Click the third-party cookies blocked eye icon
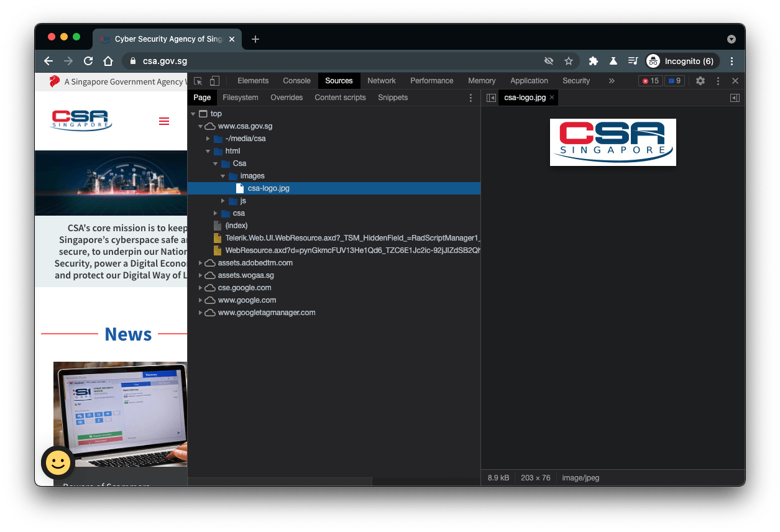The height and width of the screenshot is (532, 780). (x=549, y=61)
